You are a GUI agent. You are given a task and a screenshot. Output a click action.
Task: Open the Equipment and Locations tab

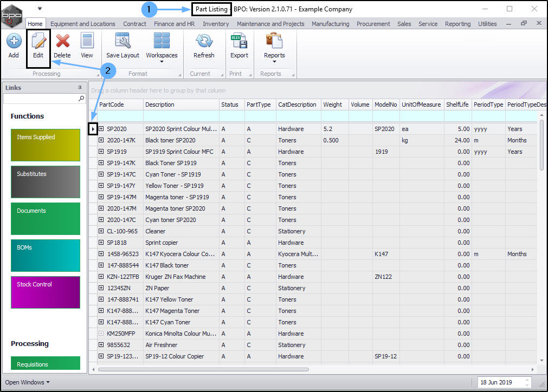pos(83,24)
